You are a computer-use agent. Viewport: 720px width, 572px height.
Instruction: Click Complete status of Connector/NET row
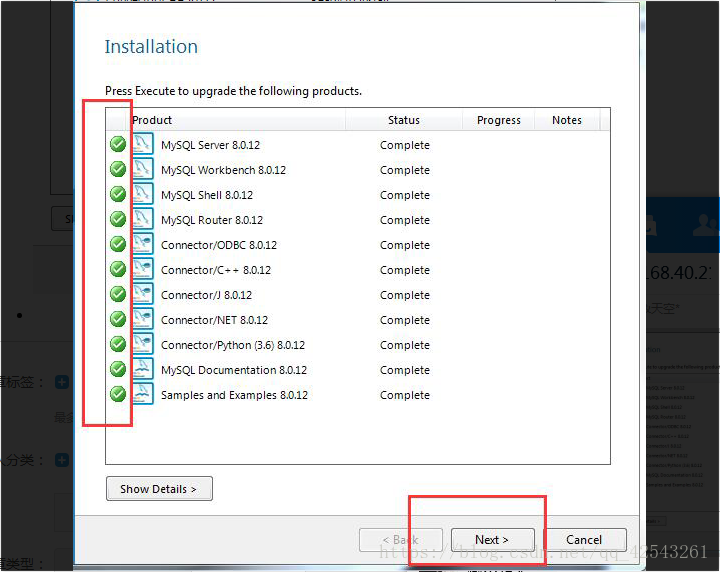[x=405, y=320]
